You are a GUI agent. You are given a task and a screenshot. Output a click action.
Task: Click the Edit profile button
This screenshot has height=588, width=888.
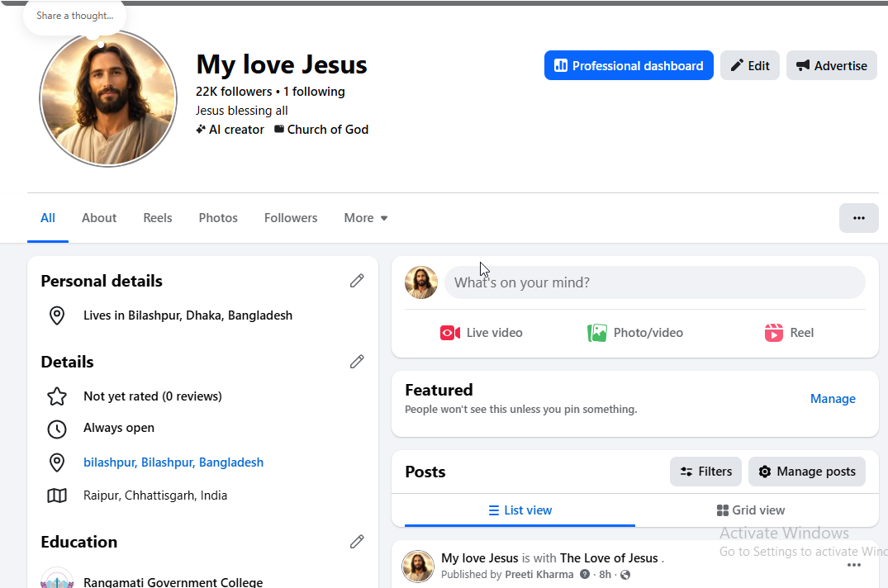(x=750, y=65)
